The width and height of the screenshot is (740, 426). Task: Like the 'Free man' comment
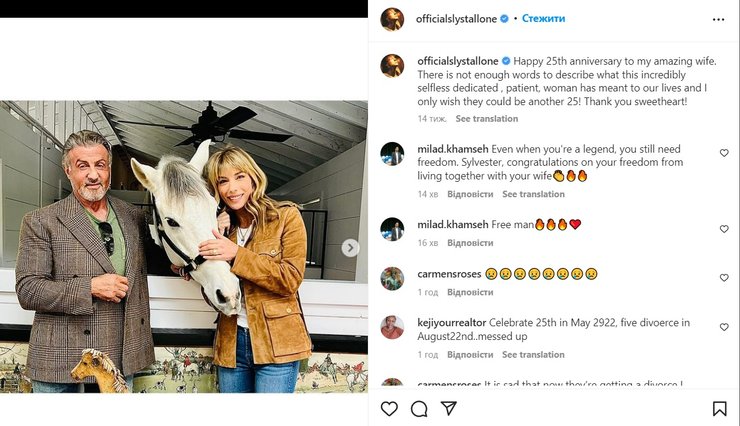[x=724, y=229]
